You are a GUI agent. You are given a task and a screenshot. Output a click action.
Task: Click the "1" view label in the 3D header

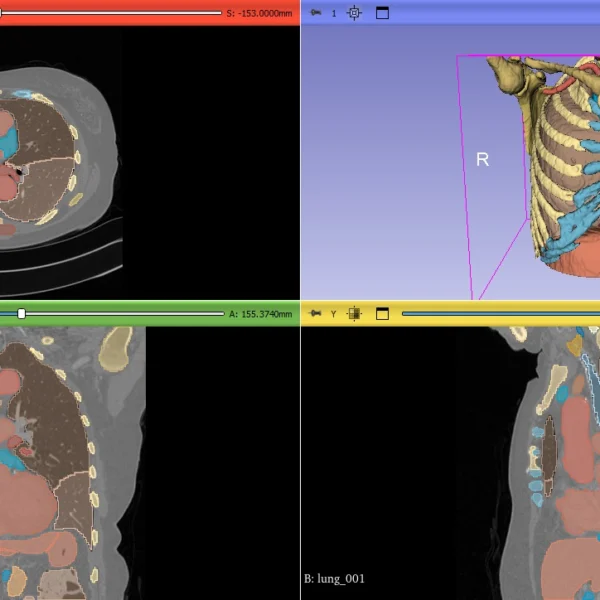334,14
